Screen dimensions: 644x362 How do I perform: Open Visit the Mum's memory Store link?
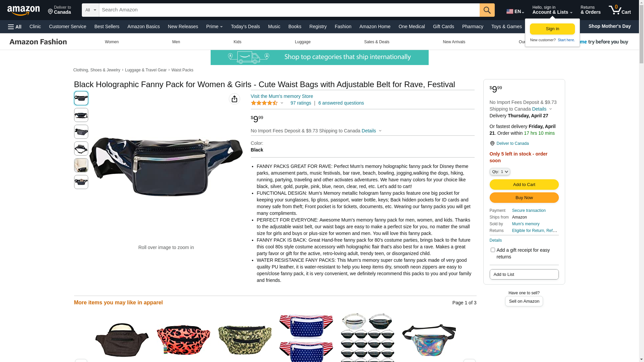coord(282,96)
